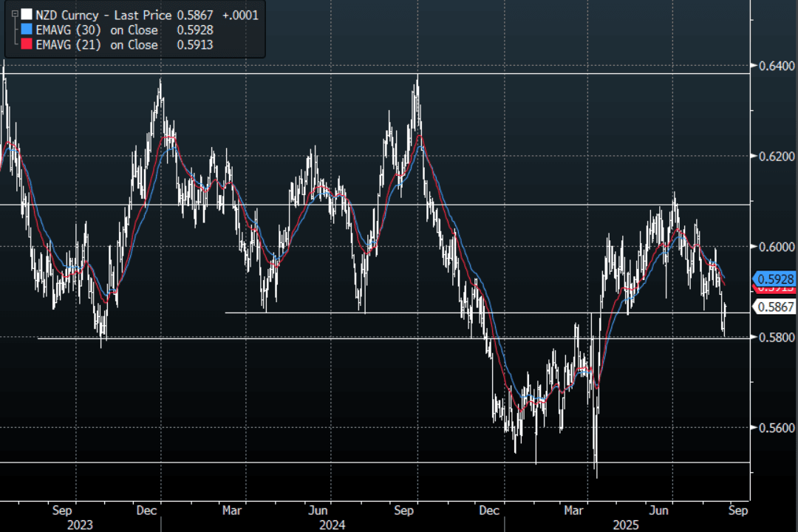Click the Dec label above 2023 on time axis
The image size is (798, 532).
pyautogui.click(x=147, y=510)
